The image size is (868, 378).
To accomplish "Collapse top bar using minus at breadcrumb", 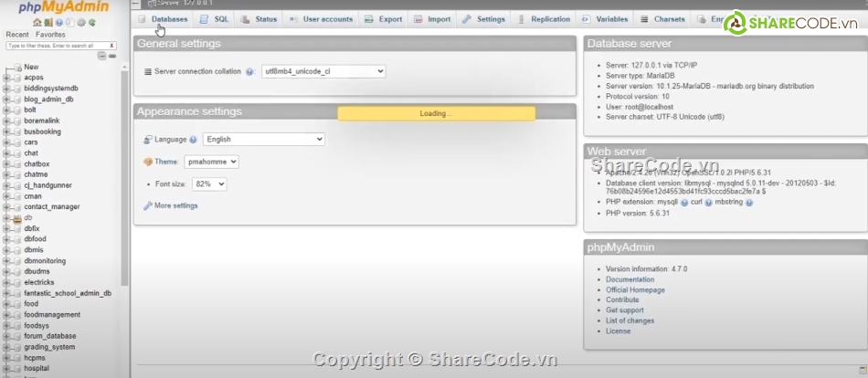I will pos(136,4).
